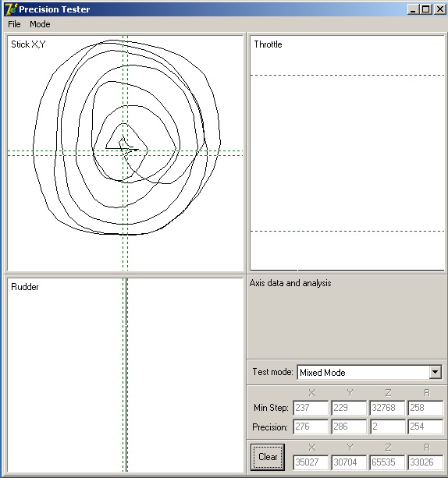The width and height of the screenshot is (448, 478).
Task: Click the current R value field 33026
Action: pyautogui.click(x=425, y=462)
